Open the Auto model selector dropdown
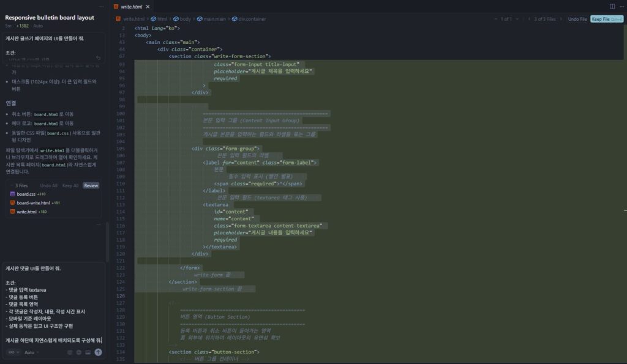Screen dimensions: 627x364 point(31,352)
